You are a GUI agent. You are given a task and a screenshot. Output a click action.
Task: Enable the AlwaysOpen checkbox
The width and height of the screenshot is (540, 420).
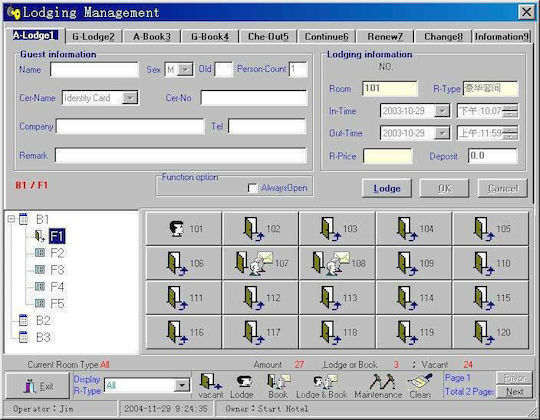252,188
